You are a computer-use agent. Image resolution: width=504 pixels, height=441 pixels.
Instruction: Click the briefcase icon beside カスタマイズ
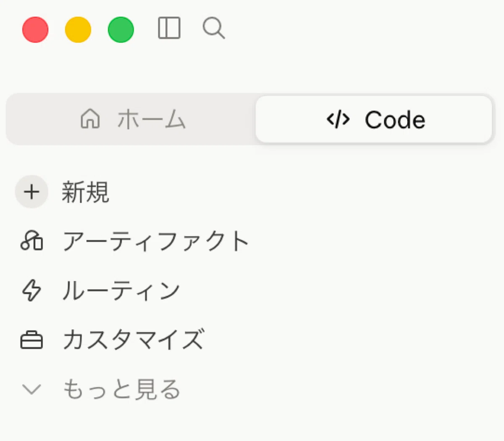(31, 340)
